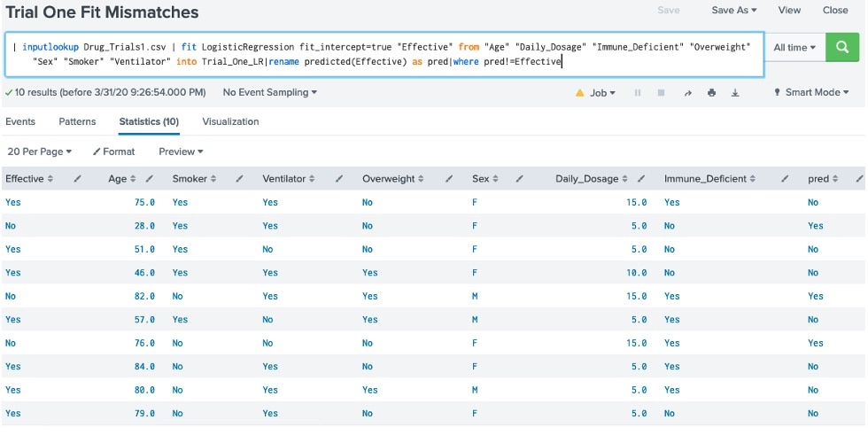Click the Age value 84.0
868x435 pixels.
tap(144, 367)
